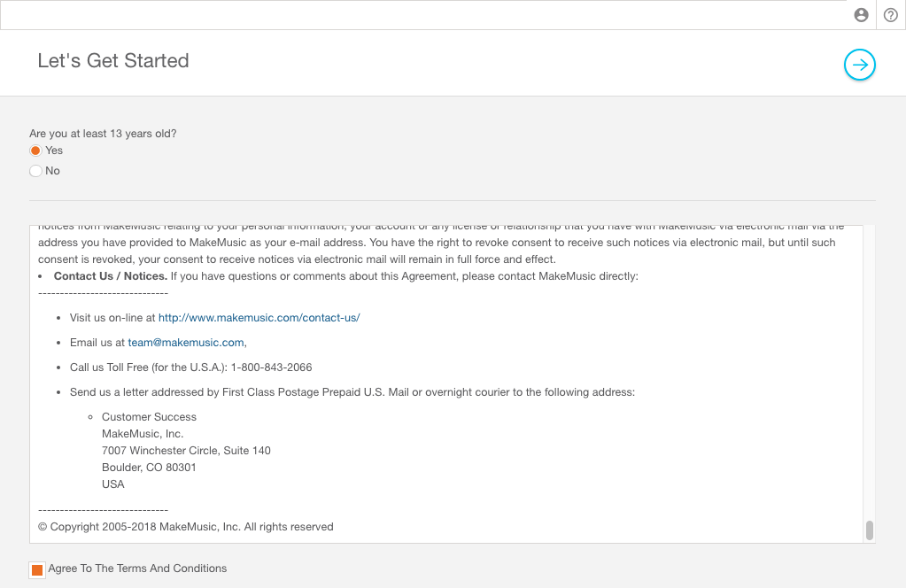906x588 pixels.
Task: Open the user account profile icon
Action: point(861,15)
